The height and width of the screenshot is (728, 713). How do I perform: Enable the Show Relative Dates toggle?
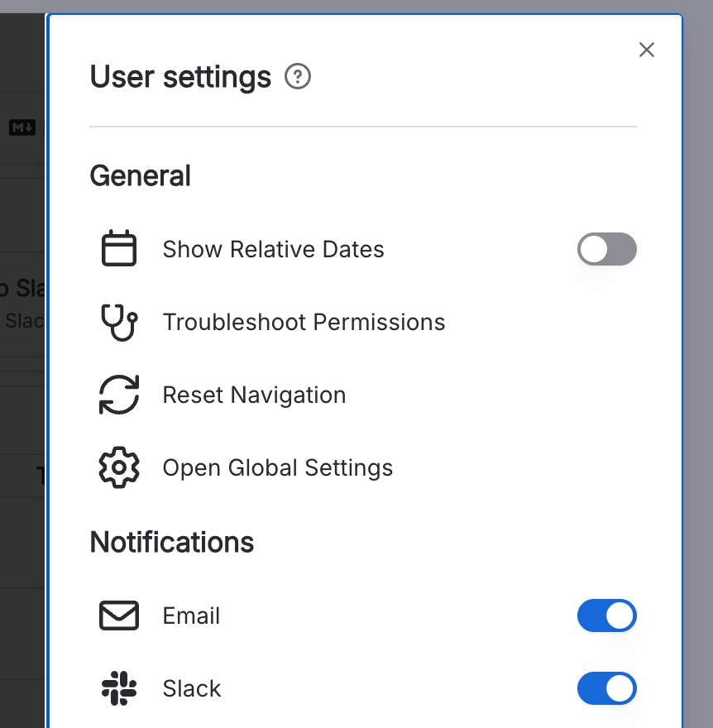click(607, 249)
